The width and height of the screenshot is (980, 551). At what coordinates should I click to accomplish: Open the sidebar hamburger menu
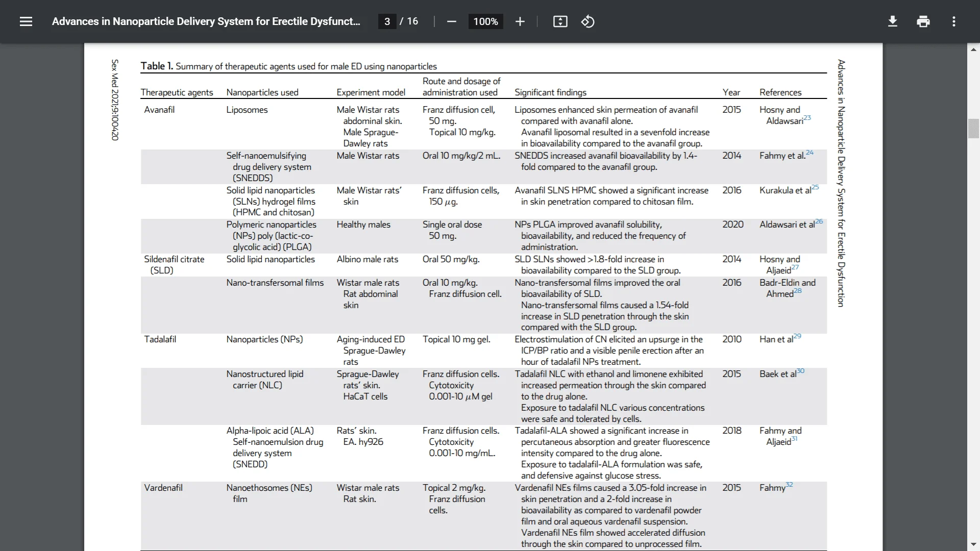(x=26, y=21)
